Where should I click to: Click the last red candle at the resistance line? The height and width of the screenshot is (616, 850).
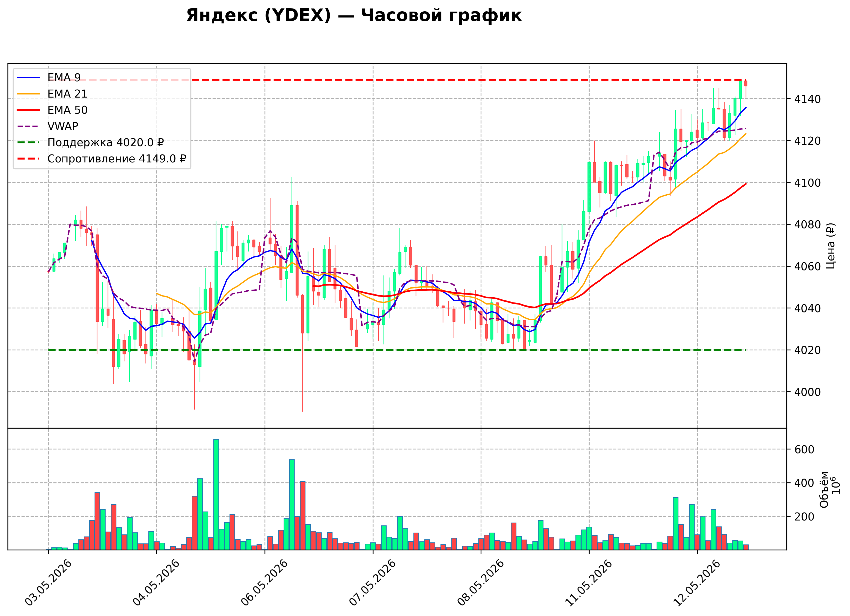[746, 84]
